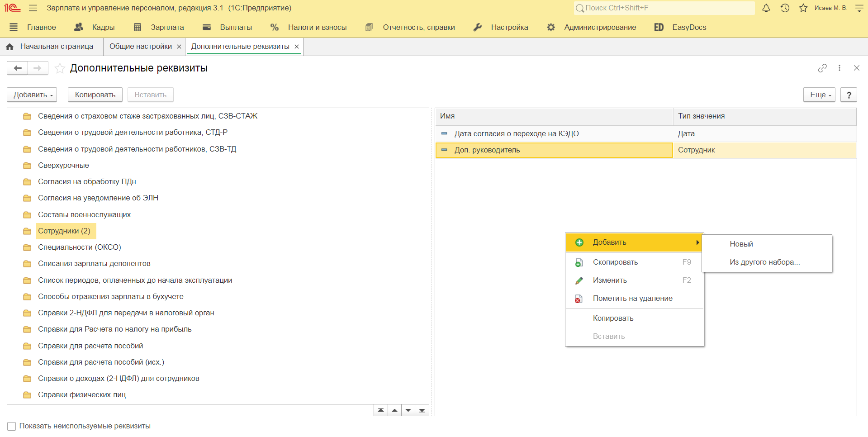
Task: Switch to the Общие настройки tab
Action: [x=140, y=47]
